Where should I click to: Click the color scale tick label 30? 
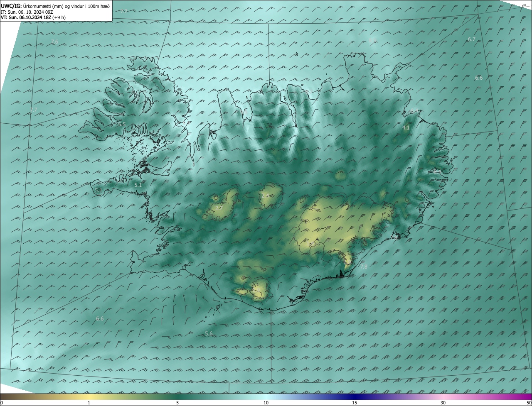443,403
